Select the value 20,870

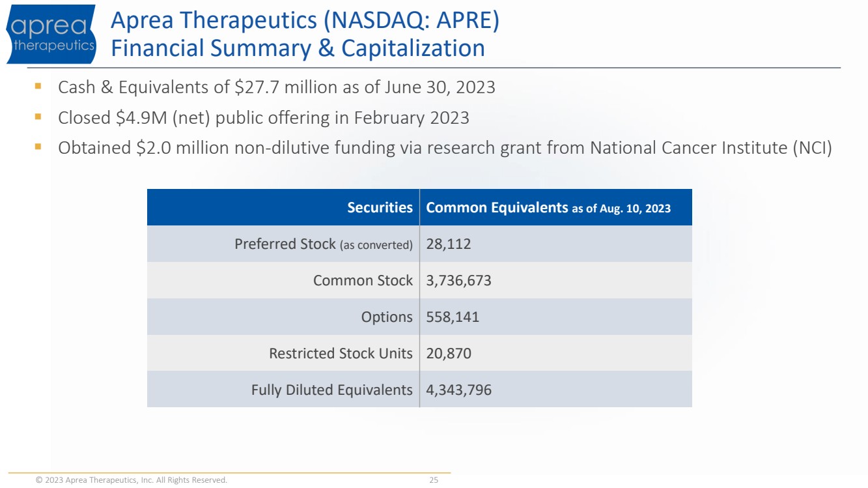[x=449, y=354]
